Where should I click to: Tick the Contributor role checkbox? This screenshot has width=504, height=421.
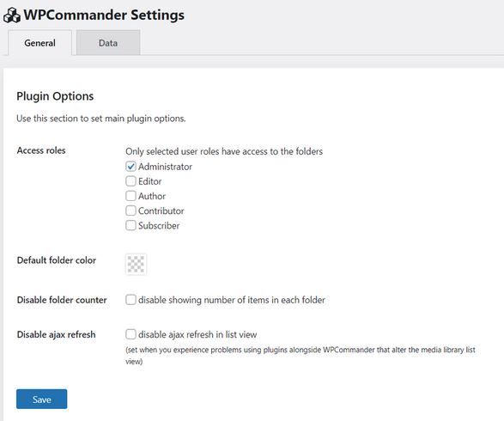click(x=131, y=210)
